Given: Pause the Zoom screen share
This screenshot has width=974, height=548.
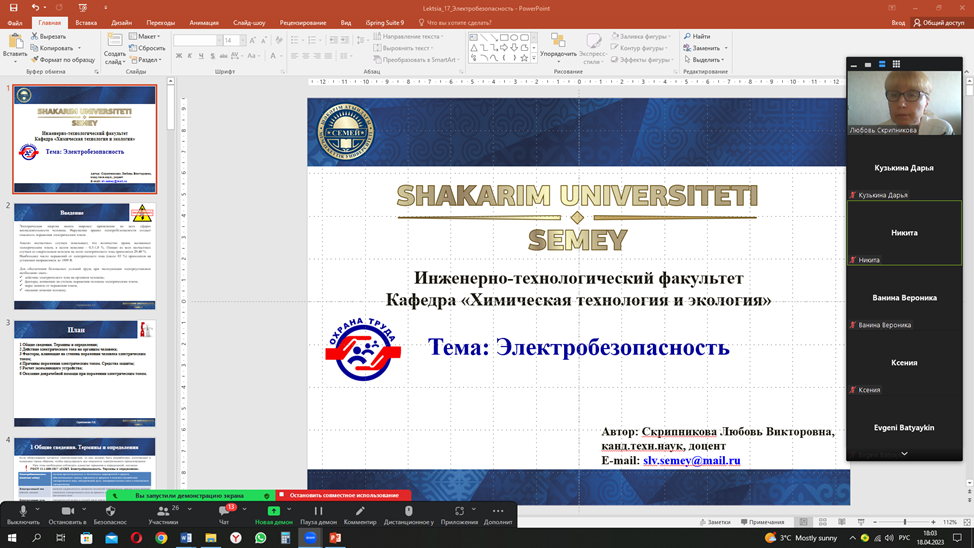Looking at the screenshot, I should coord(318,514).
